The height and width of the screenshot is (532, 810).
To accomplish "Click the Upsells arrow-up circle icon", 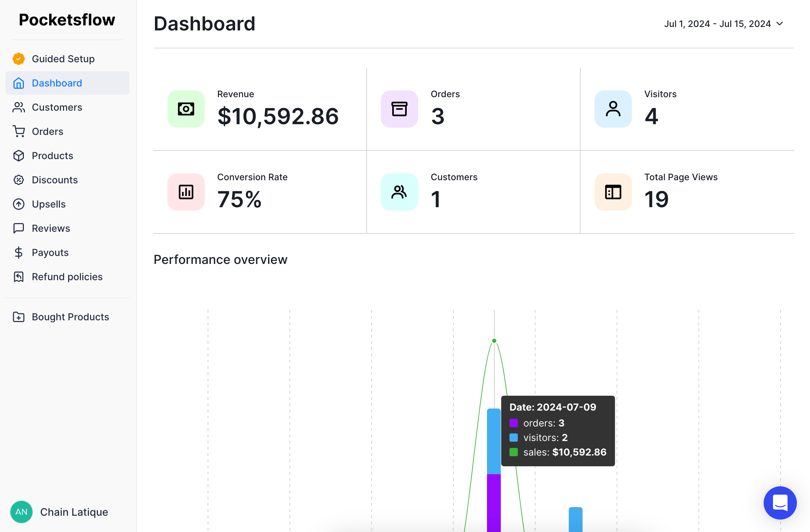I will 19,204.
